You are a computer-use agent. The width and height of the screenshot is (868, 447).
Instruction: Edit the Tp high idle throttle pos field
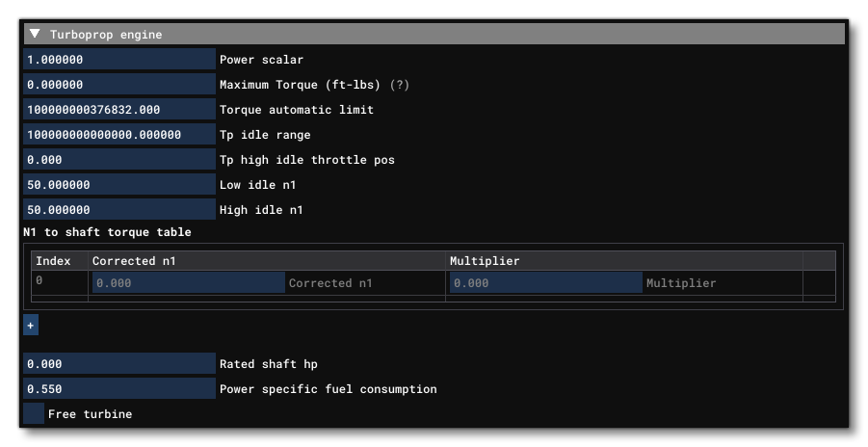click(x=119, y=160)
